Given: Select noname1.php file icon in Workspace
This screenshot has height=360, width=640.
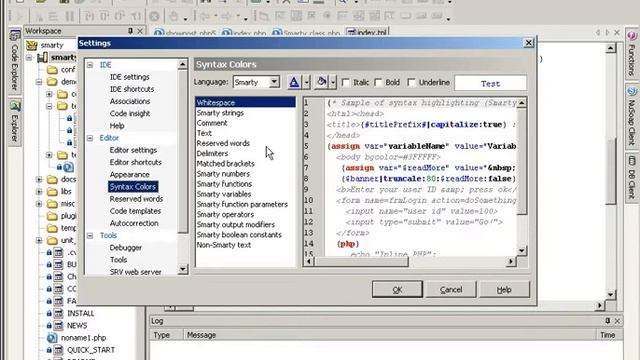Looking at the screenshot, I should pos(52,338).
